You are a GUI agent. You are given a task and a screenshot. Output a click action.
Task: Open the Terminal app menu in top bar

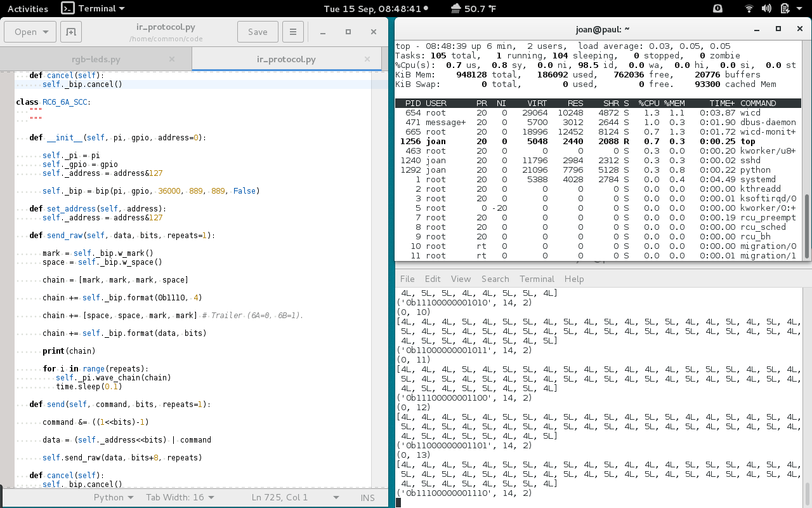[93, 9]
